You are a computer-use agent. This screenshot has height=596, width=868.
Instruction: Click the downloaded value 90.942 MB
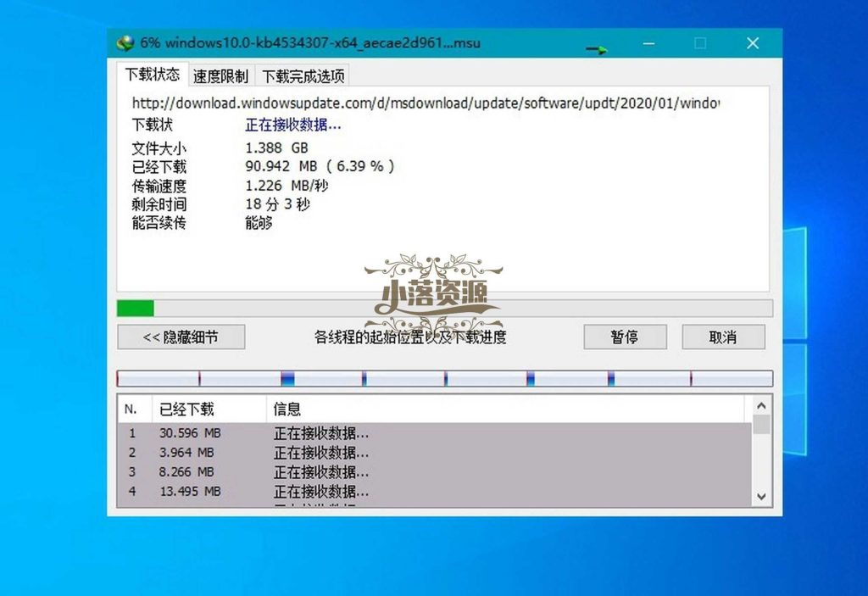[x=320, y=166]
